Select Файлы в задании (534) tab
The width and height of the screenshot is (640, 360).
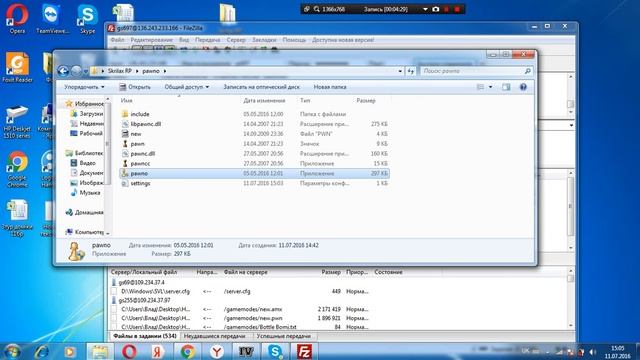click(x=144, y=336)
